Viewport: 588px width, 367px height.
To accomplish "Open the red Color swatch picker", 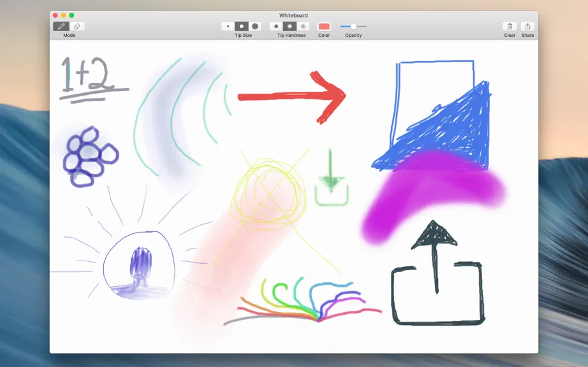I will pos(324,26).
